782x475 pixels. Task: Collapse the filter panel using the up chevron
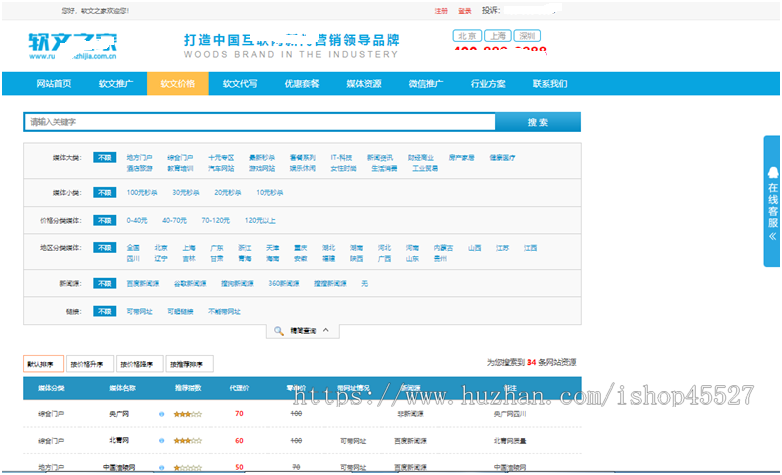point(326,330)
